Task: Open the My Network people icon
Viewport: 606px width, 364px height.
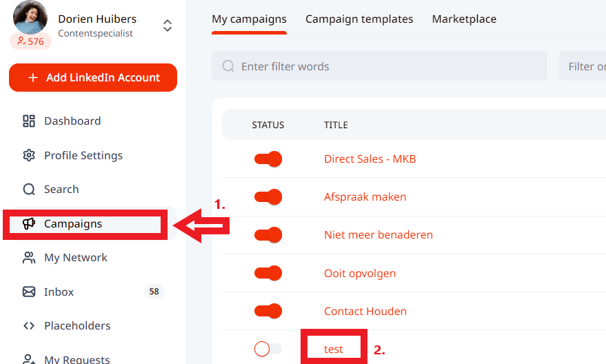Action: point(29,258)
